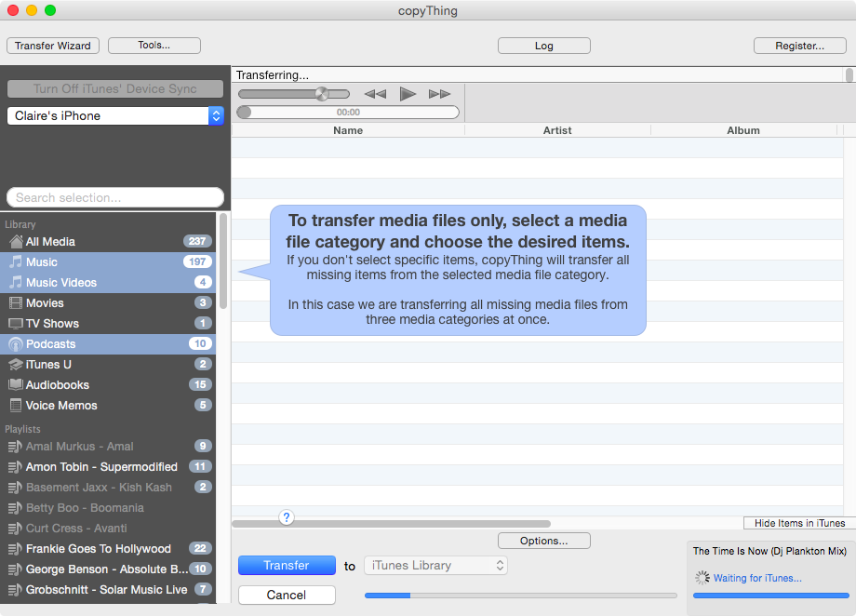The image size is (856, 616).
Task: Click the blue Transfer button
Action: coord(287,565)
